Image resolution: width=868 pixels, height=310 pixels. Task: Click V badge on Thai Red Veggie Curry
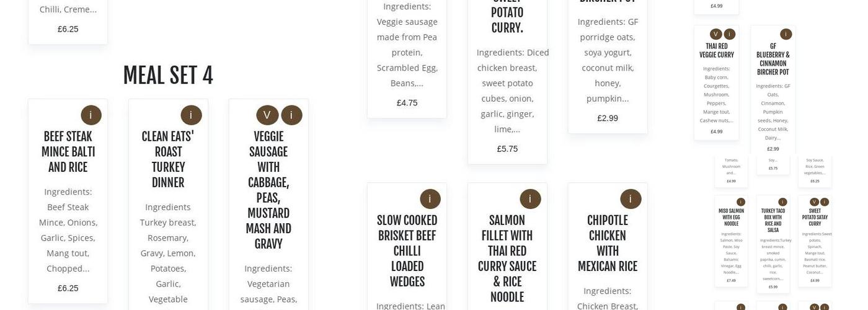(716, 34)
